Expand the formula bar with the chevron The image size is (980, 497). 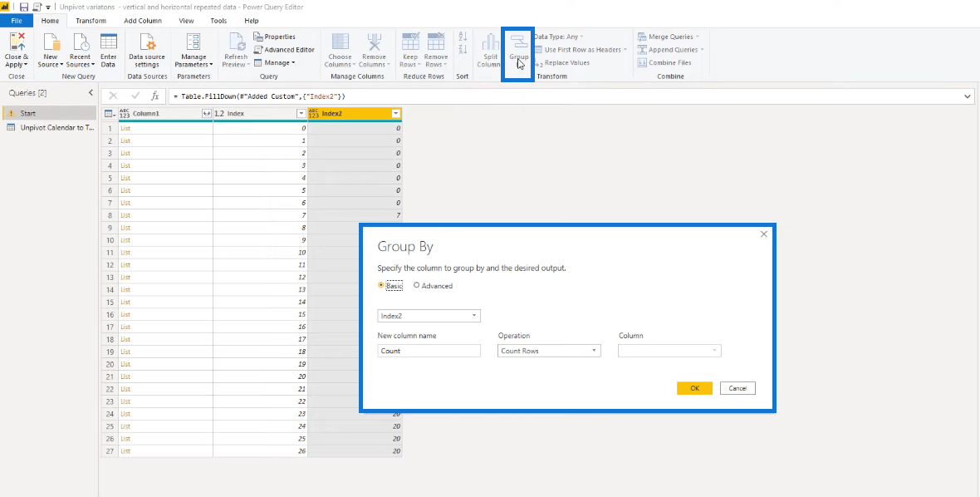click(968, 96)
